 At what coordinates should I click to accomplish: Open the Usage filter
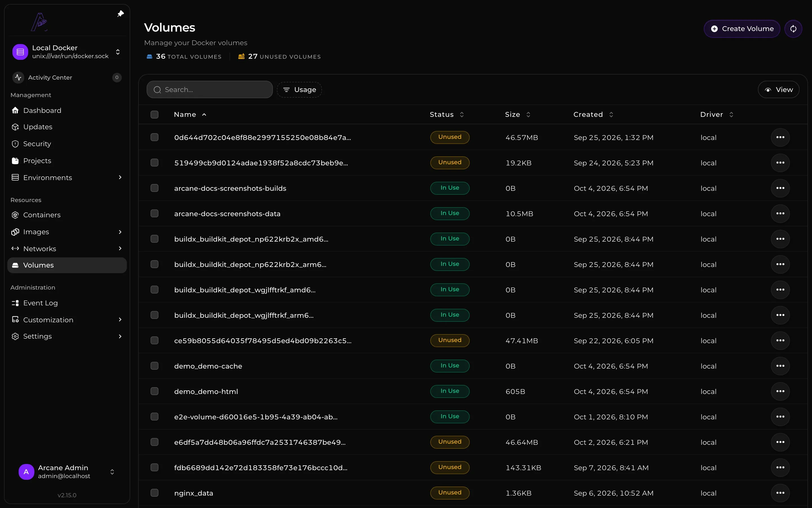[x=299, y=90]
